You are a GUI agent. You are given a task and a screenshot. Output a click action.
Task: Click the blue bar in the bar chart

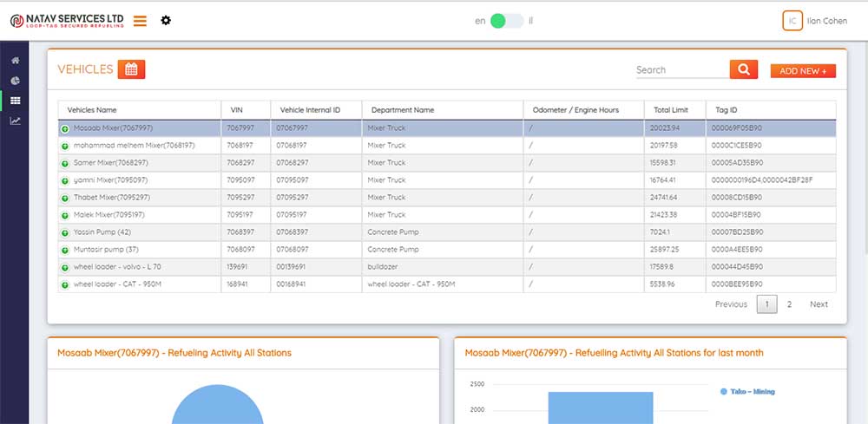601,408
